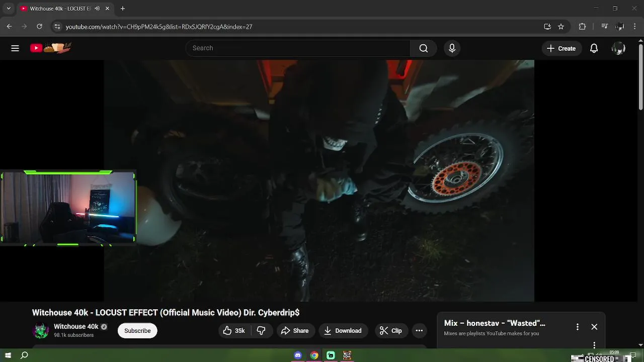The image size is (644, 362).
Task: Open the YouTube account avatar menu
Action: 618,48
